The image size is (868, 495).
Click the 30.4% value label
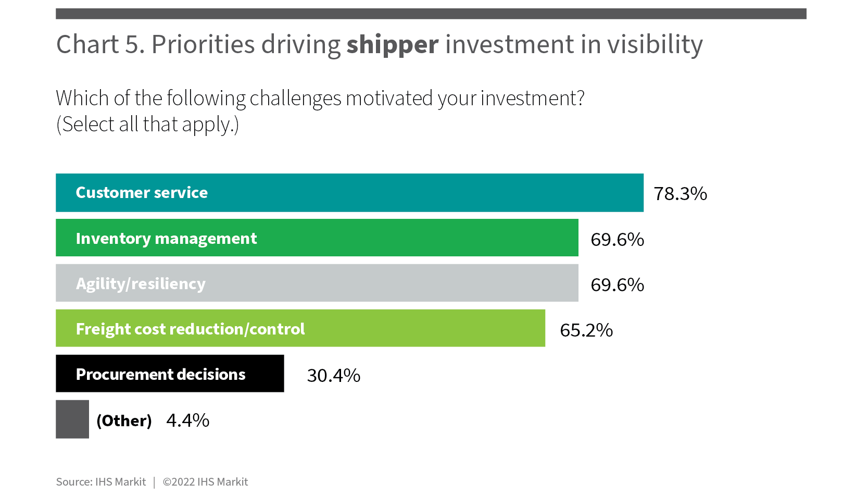point(334,376)
